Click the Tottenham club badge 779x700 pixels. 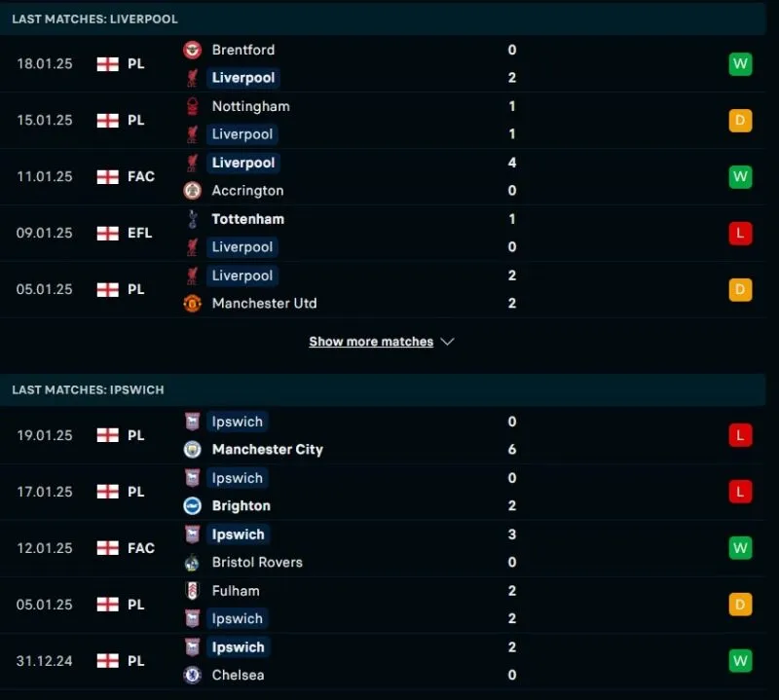[193, 219]
